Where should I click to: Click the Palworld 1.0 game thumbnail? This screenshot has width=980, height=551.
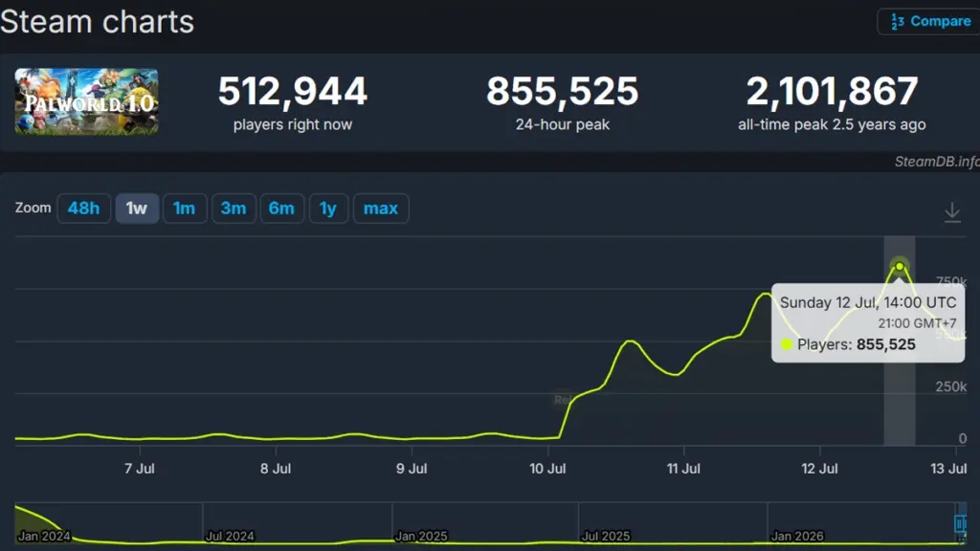coord(86,101)
